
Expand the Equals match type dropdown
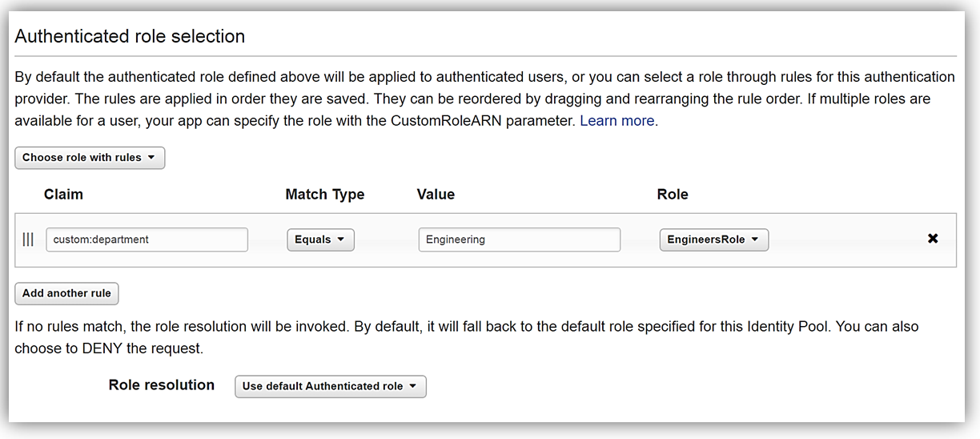[x=320, y=240]
